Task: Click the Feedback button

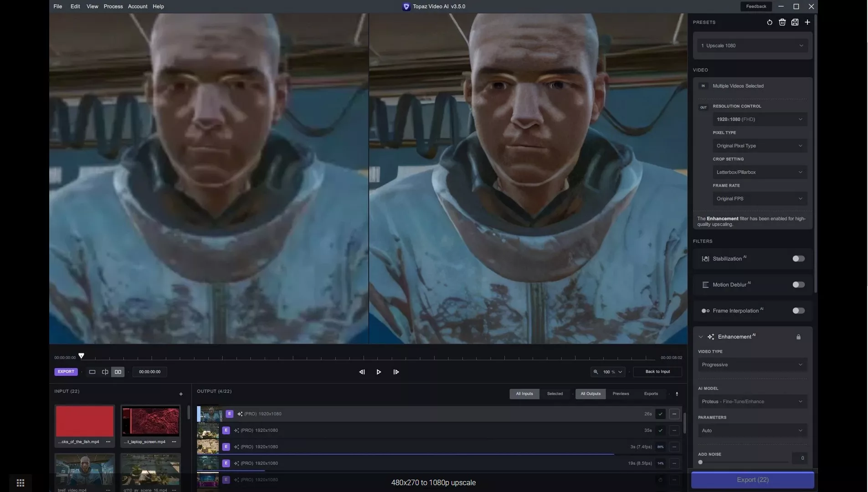Action: click(x=756, y=6)
